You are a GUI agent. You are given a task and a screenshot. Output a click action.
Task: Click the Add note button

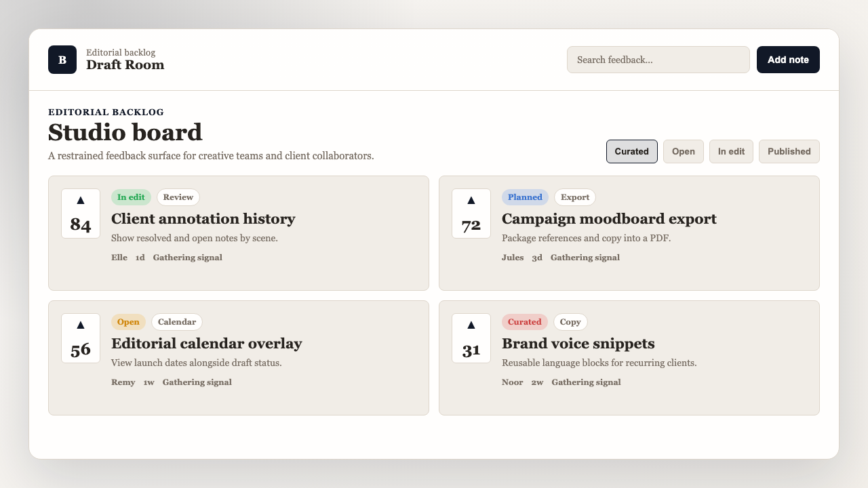click(x=788, y=60)
